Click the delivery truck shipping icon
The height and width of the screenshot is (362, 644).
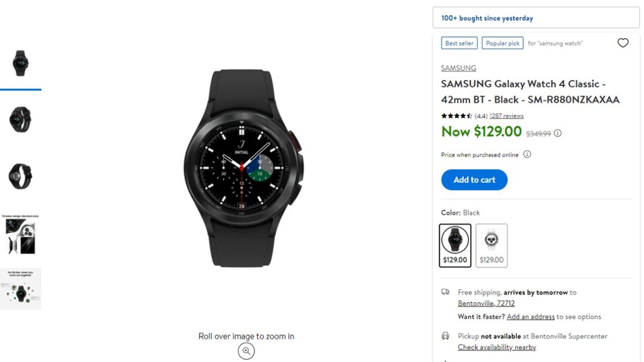(x=445, y=292)
